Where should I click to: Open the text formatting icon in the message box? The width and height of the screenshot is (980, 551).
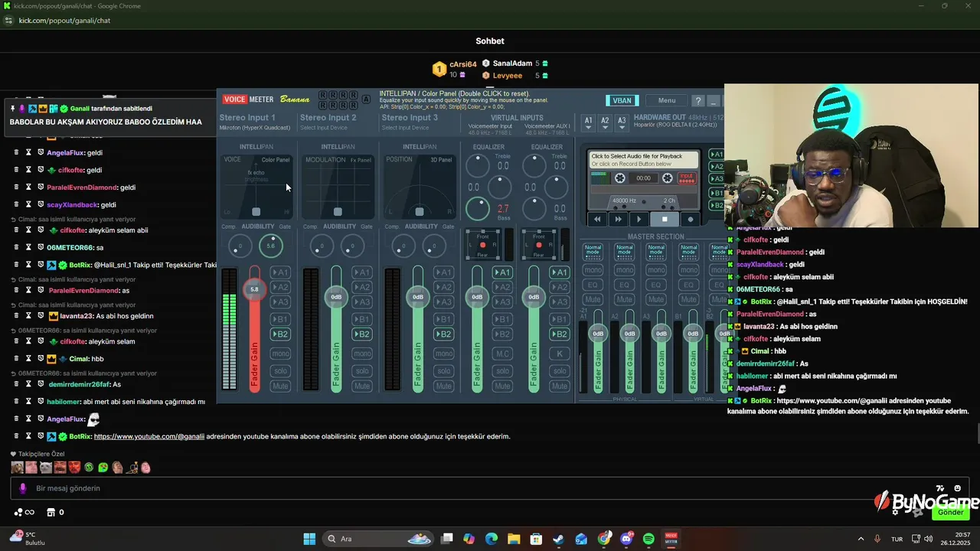click(x=940, y=488)
